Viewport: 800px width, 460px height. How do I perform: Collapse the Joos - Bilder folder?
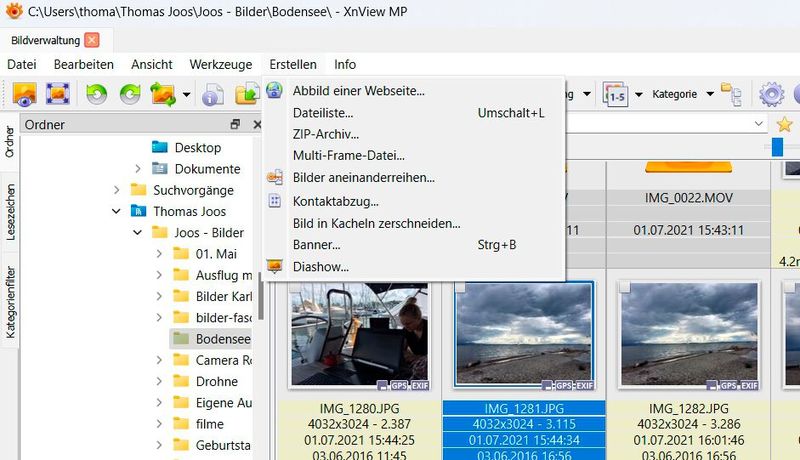point(137,233)
